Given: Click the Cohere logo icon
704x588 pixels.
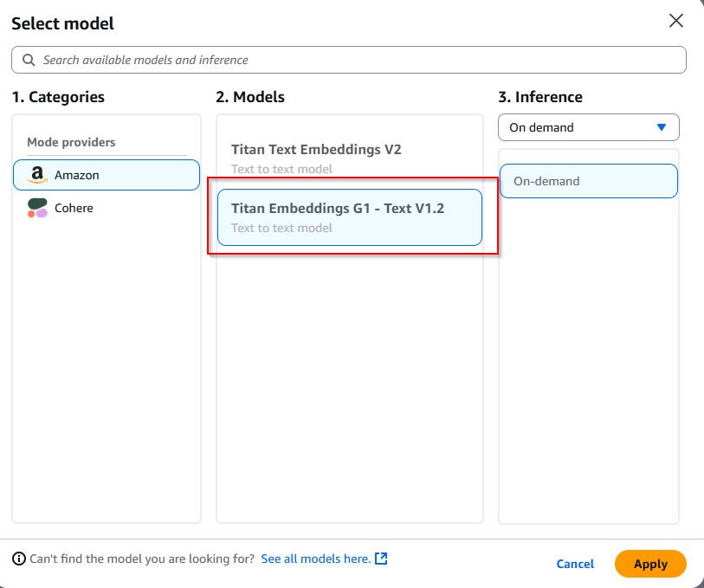Looking at the screenshot, I should (x=37, y=208).
